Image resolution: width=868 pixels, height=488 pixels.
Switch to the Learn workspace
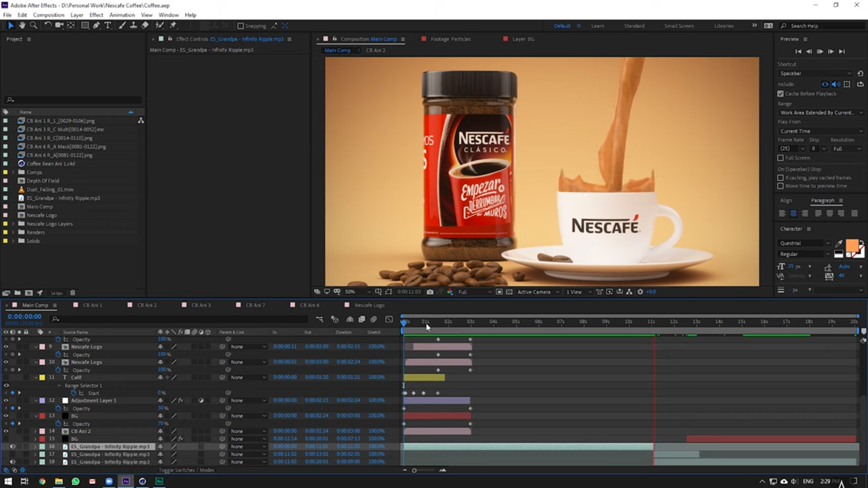[x=597, y=26]
